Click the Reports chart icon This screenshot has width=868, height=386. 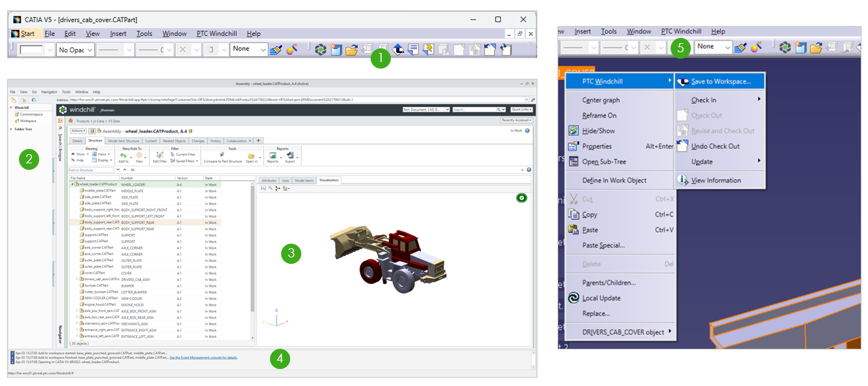(273, 155)
